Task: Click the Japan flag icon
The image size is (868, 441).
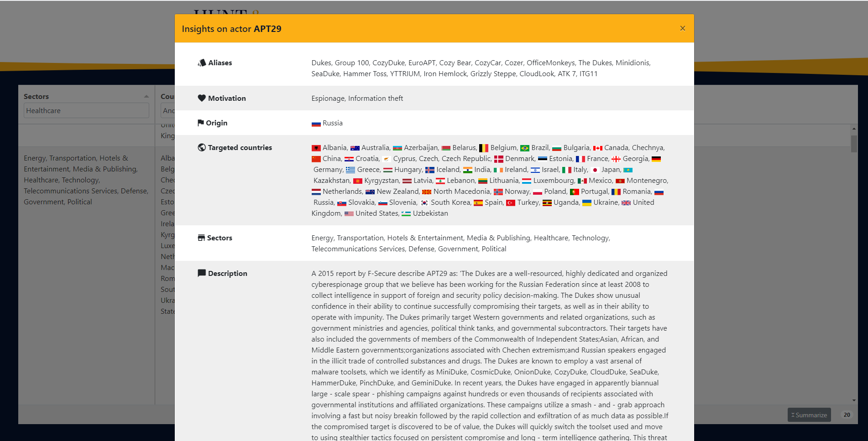Action: (595, 170)
